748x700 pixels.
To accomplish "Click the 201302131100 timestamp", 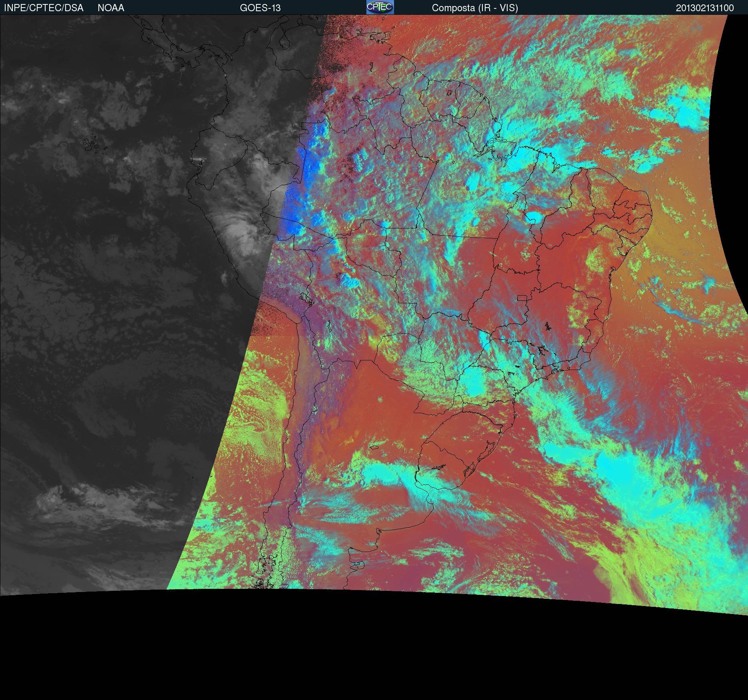I will point(705,8).
